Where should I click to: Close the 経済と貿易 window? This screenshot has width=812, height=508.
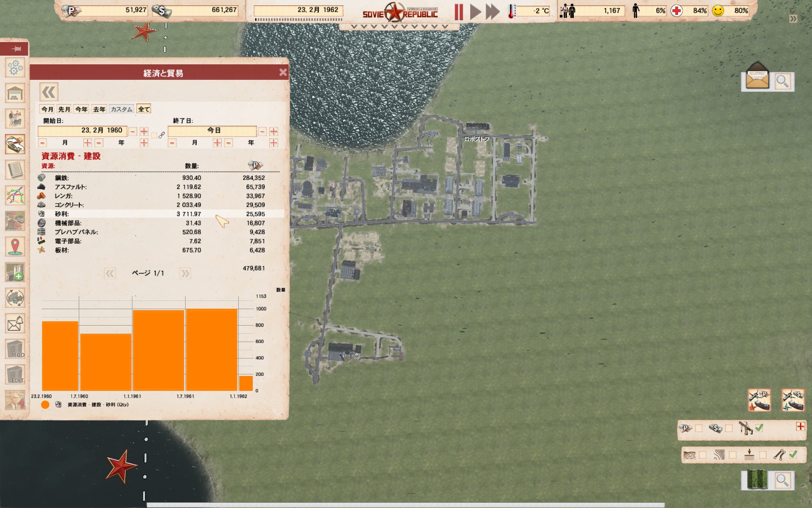tap(283, 73)
